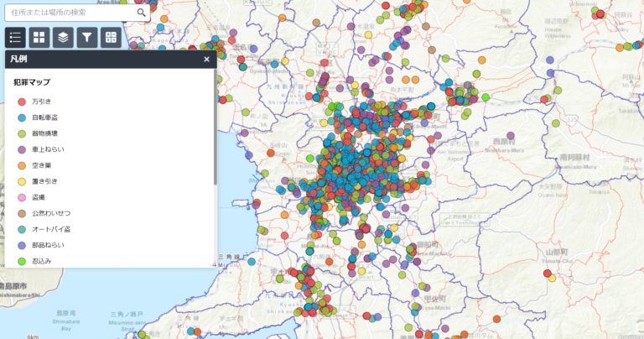Image resolution: width=644 pixels, height=339 pixels.
Task: Open the legend list widget
Action: [x=15, y=37]
